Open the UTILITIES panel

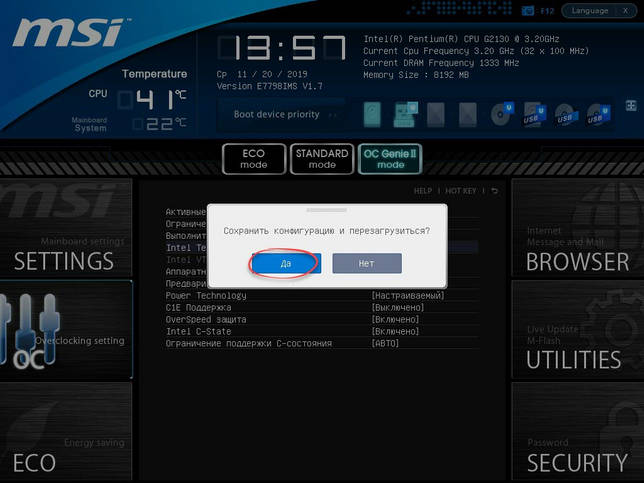click(577, 330)
